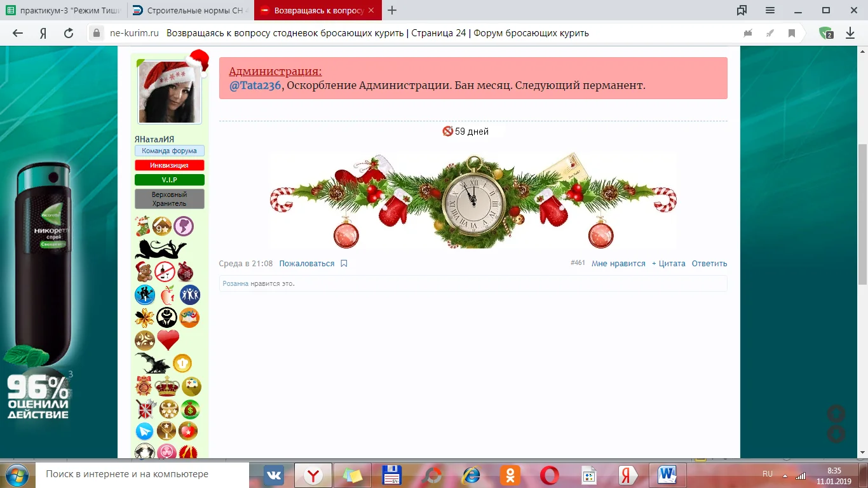Open the browser downloads arrow

coord(850,33)
